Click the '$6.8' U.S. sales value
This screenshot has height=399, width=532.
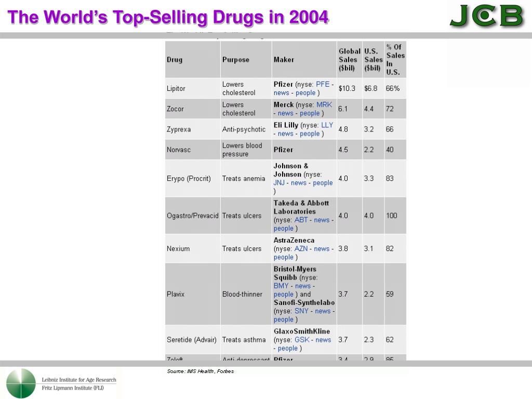pyautogui.click(x=370, y=88)
